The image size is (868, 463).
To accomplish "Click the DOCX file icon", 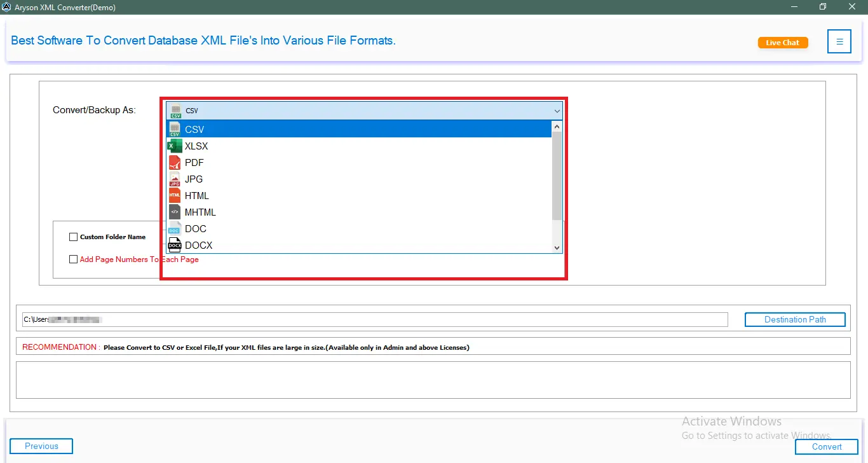I will click(x=175, y=245).
